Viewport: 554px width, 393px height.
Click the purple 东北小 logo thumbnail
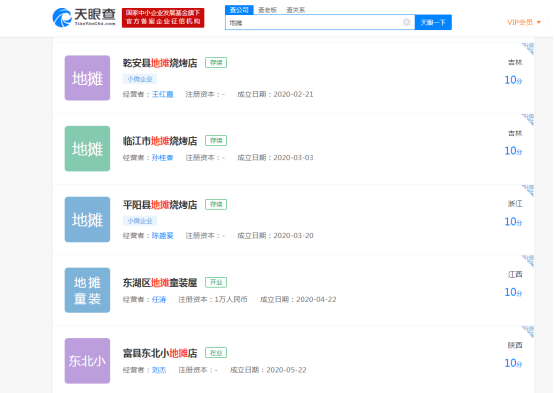87,361
